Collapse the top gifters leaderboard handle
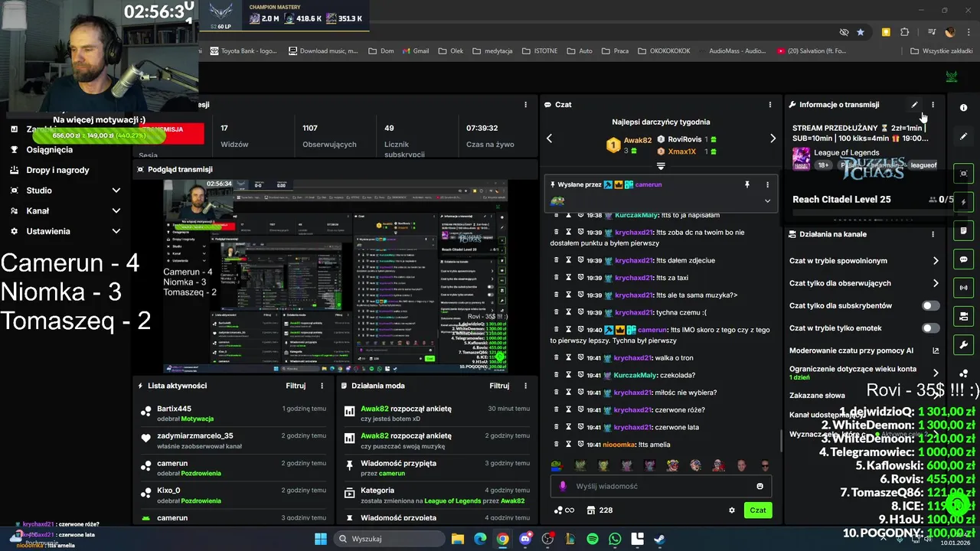The width and height of the screenshot is (980, 551). pos(661,165)
